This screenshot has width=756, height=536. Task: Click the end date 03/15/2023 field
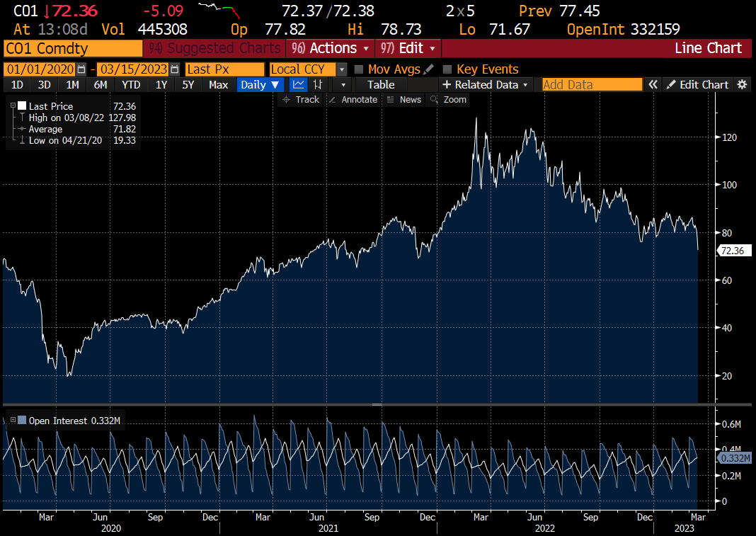coord(134,69)
